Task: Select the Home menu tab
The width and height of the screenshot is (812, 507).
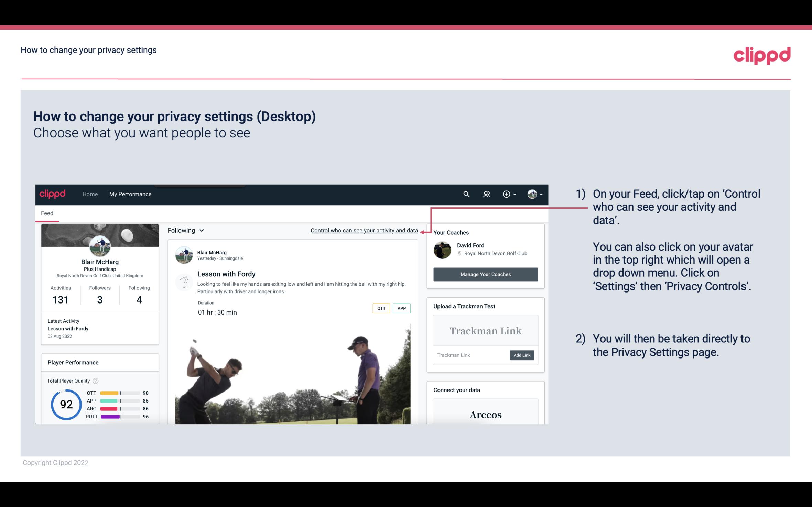Action: [89, 194]
